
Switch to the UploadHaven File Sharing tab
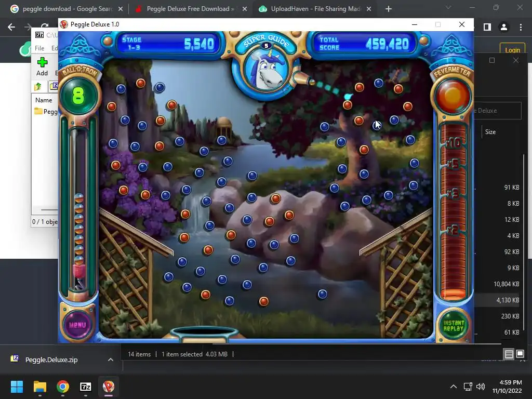(315, 9)
